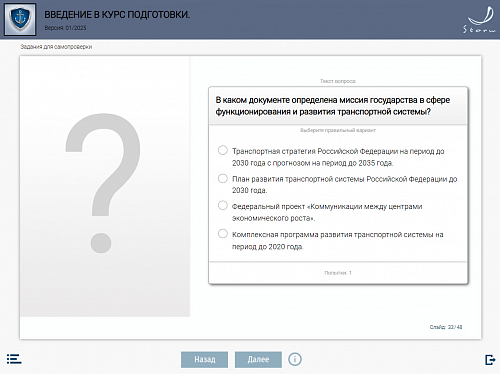This screenshot has width=500, height=374.
Task: Open the info circle icon
Action: 295,359
